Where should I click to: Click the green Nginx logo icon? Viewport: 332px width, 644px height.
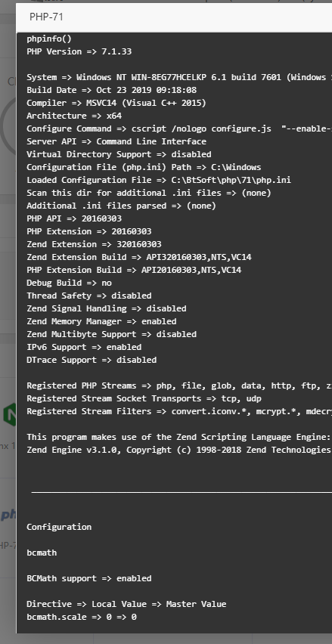tap(10, 413)
